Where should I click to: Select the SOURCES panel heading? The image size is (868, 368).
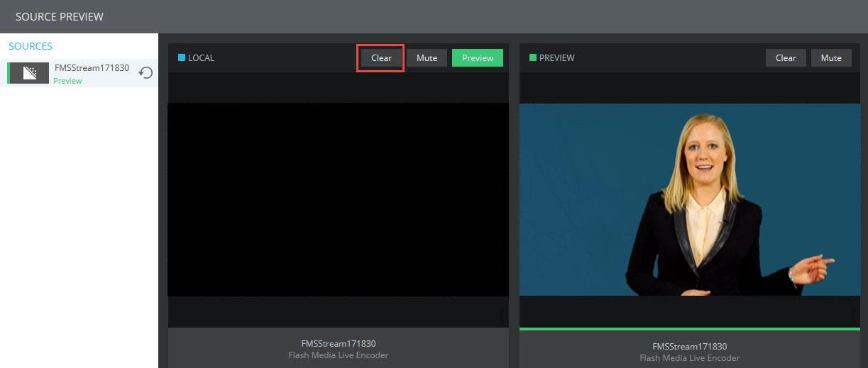pos(31,46)
